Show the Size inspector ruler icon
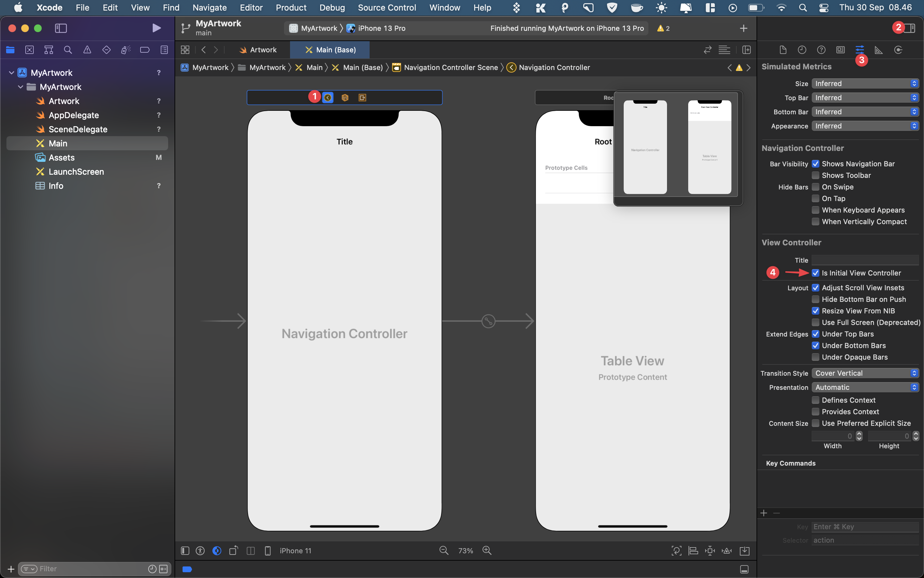This screenshot has height=578, width=924. click(x=878, y=50)
